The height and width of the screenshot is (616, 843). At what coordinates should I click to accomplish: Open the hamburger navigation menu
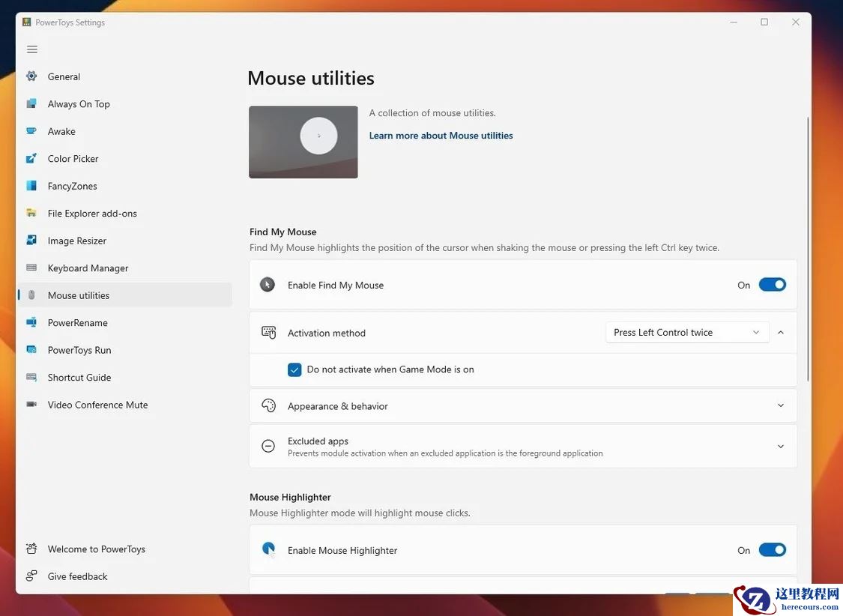pos(32,49)
